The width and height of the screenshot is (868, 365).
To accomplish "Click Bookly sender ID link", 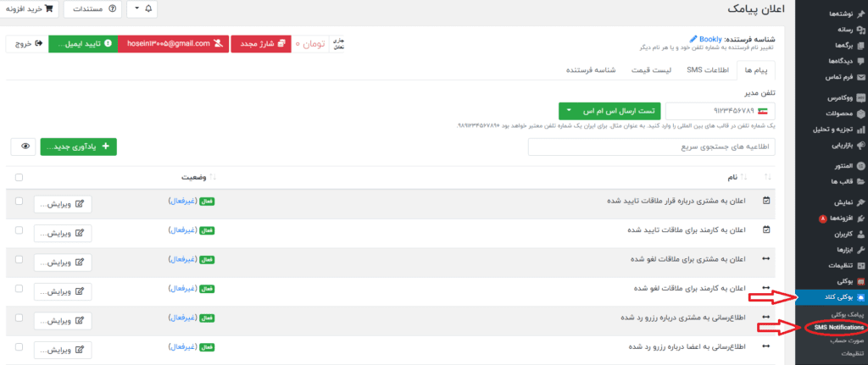I will pyautogui.click(x=710, y=39).
